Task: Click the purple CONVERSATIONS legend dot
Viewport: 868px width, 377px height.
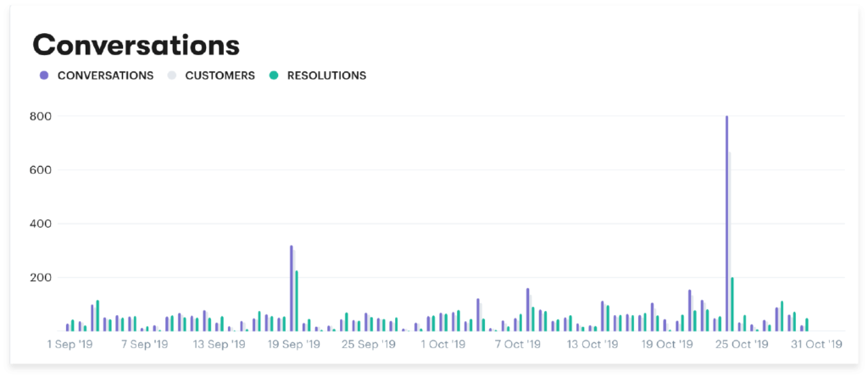Action: pos(45,76)
